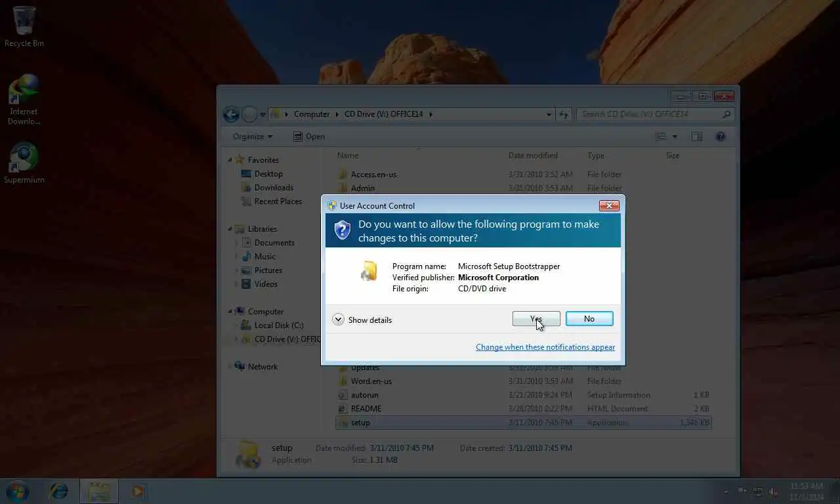This screenshot has height=504, width=840.
Task: Select Recent Places under Favorites
Action: coord(278,201)
